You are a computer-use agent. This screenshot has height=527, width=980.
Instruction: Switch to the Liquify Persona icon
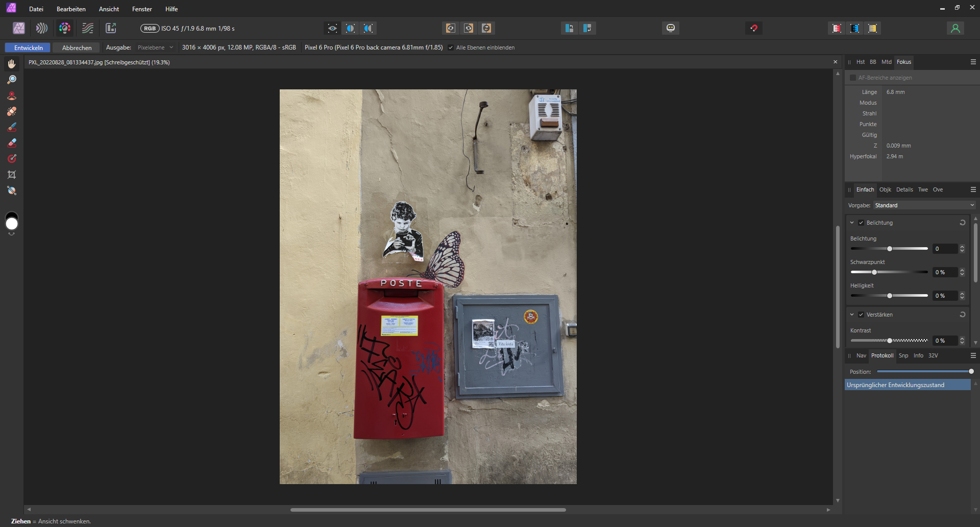point(42,28)
